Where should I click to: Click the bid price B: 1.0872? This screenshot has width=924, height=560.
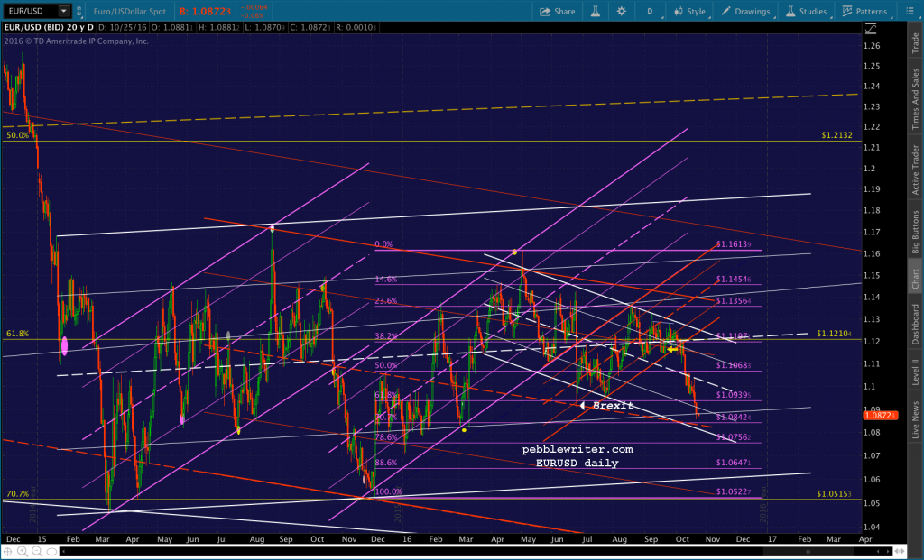click(x=205, y=11)
